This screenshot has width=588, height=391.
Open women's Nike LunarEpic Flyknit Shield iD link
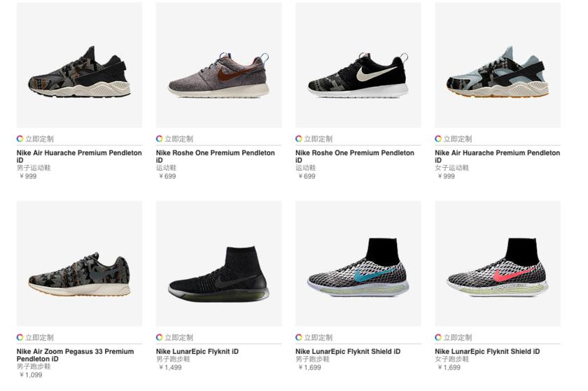click(486, 351)
